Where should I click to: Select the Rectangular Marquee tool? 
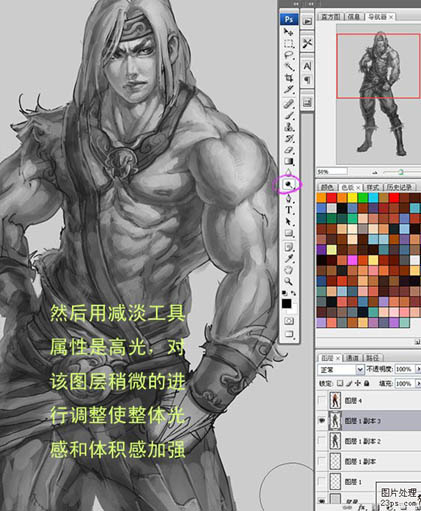point(289,44)
